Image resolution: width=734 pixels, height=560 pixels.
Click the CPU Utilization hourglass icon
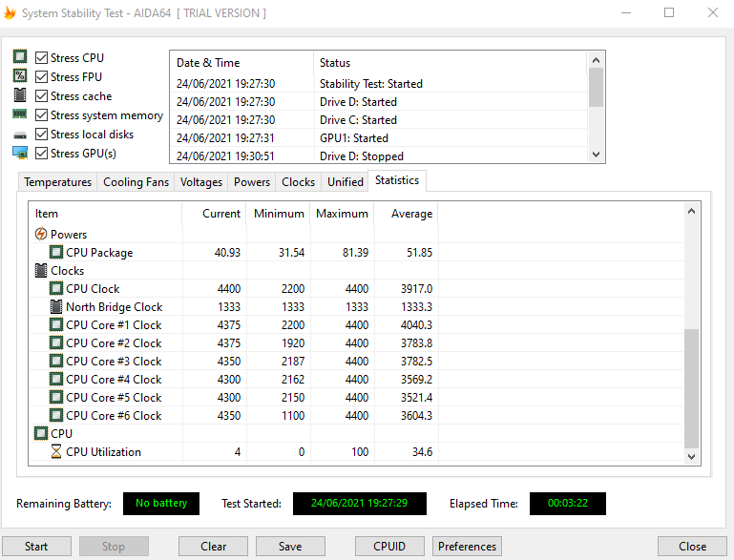[56, 451]
